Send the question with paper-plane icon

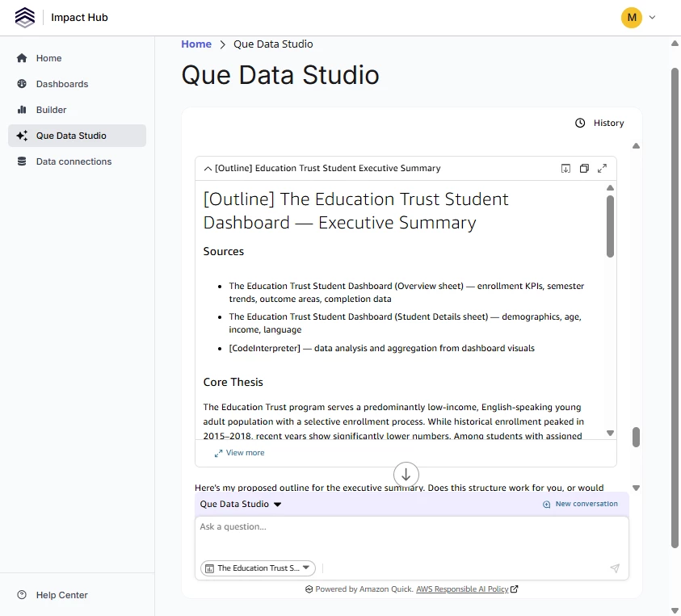tap(615, 568)
